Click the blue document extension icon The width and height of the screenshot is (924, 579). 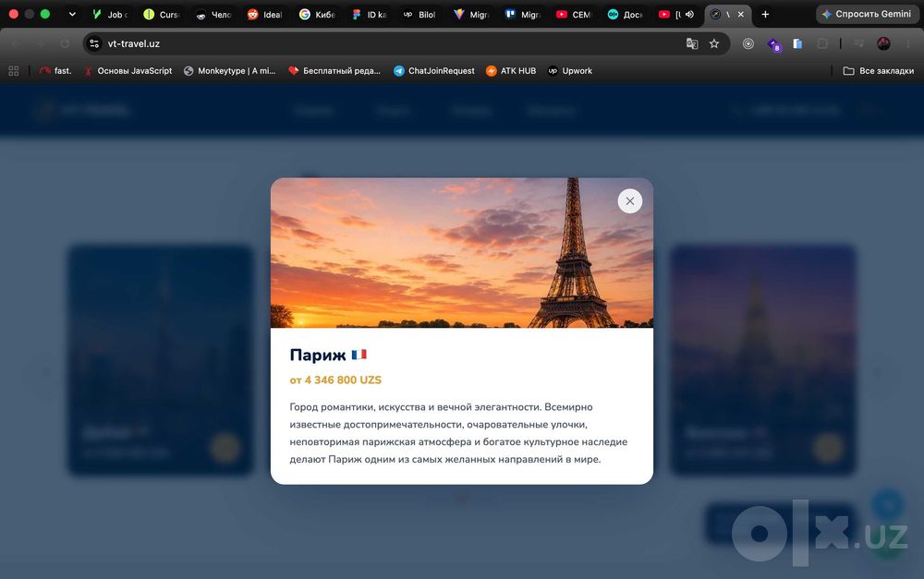pos(797,43)
